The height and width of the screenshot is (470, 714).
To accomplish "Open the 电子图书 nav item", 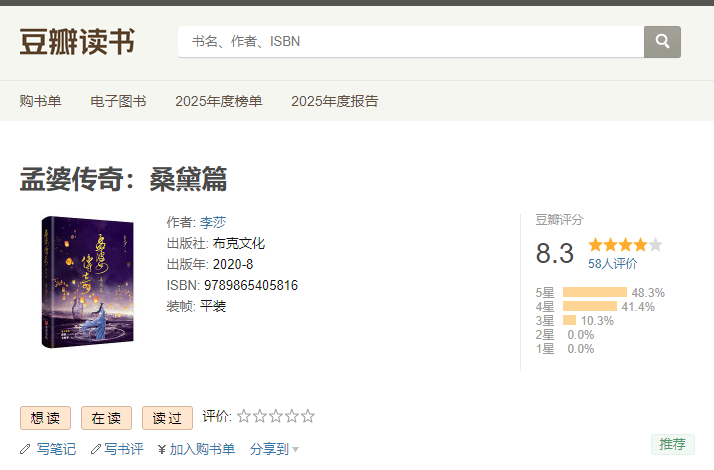I will pyautogui.click(x=118, y=101).
